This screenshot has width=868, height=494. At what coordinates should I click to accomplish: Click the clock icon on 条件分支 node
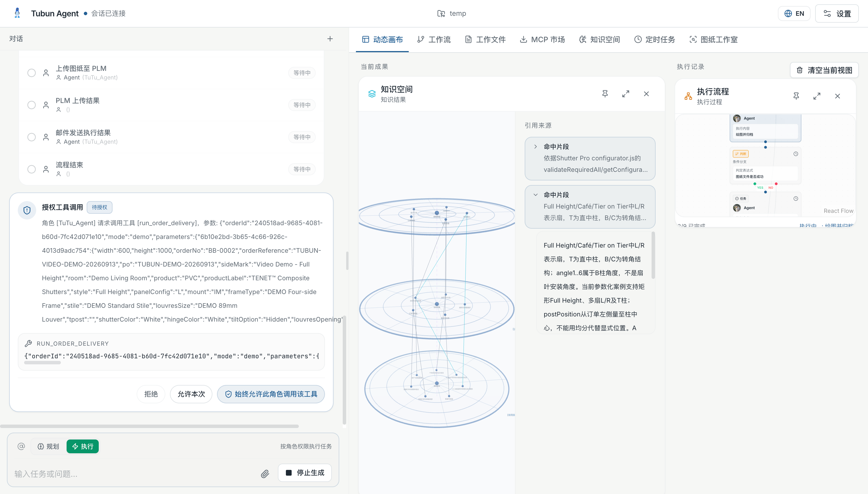[796, 154]
